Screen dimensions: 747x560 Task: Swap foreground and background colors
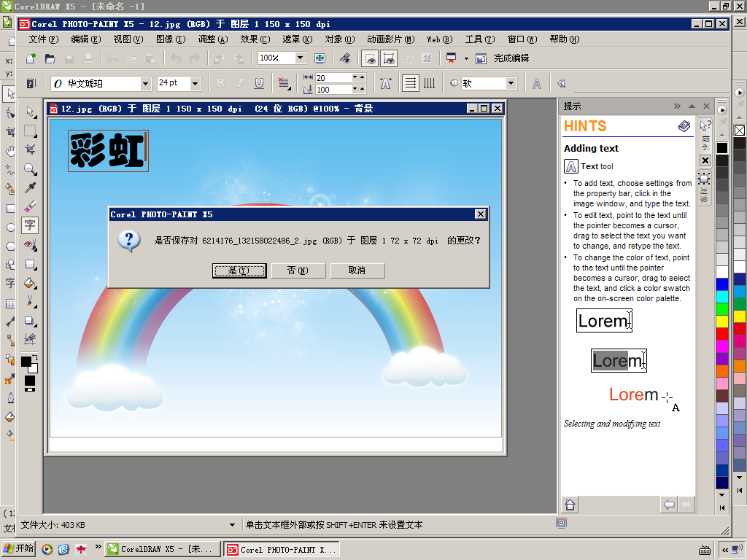point(35,357)
